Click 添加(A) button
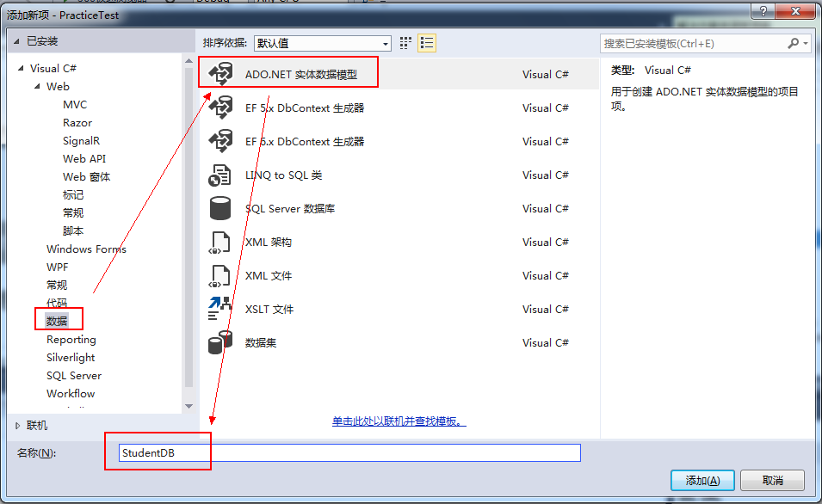Image resolution: width=822 pixels, height=504 pixels. tap(702, 481)
